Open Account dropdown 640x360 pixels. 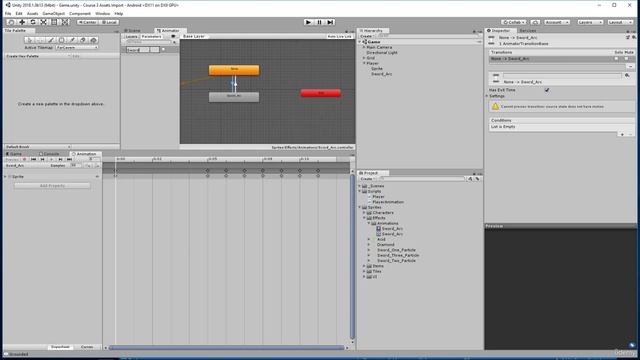[x=557, y=22]
